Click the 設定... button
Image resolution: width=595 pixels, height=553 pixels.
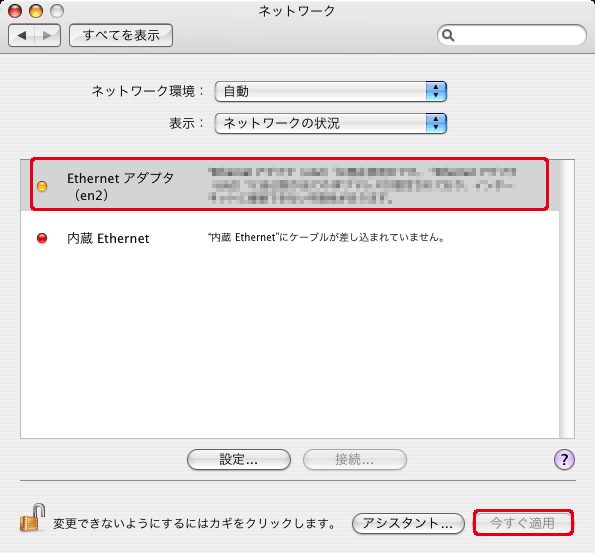point(239,460)
